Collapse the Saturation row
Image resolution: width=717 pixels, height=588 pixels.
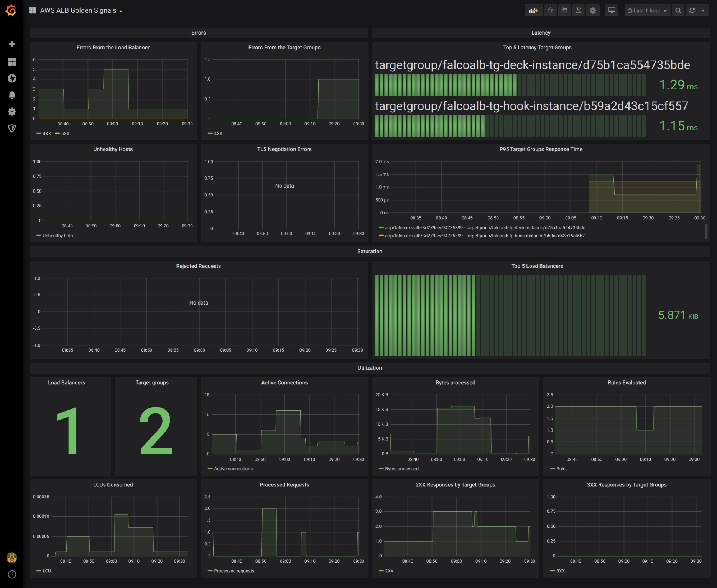click(370, 252)
